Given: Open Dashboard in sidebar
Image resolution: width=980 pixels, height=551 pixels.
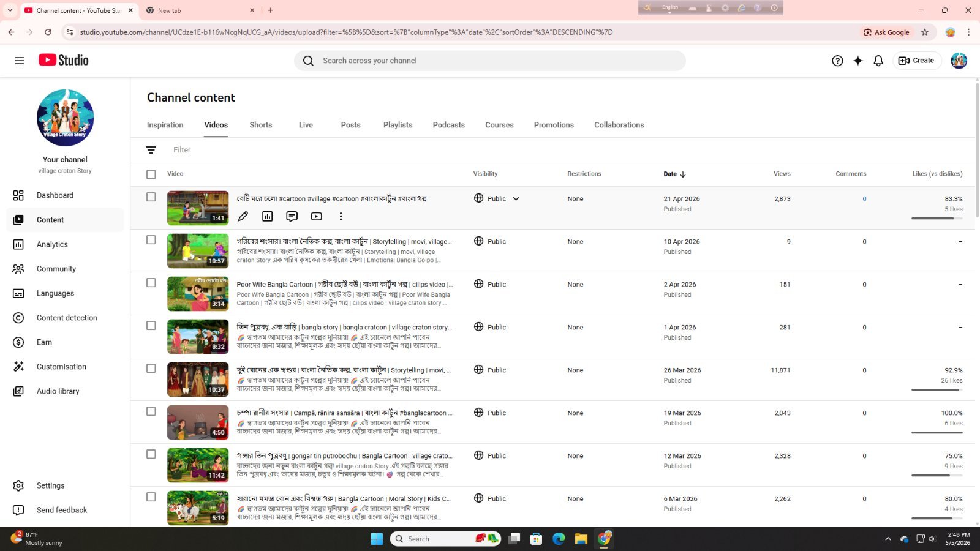Looking at the screenshot, I should pos(65,195).
